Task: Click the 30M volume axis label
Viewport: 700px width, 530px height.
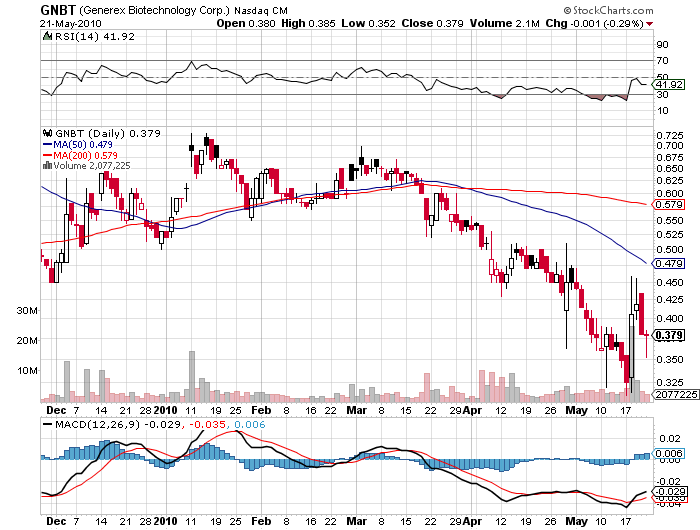Action: [x=27, y=310]
